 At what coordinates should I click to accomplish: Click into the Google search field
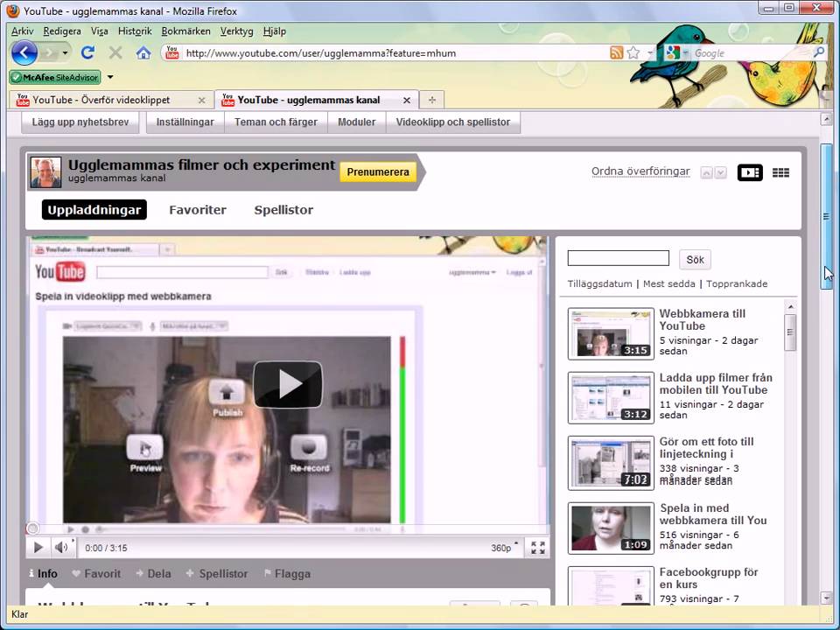751,53
